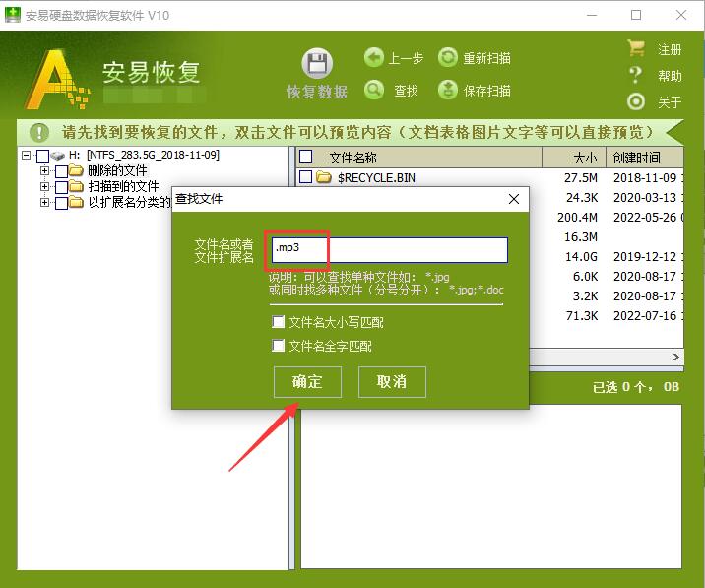Screen dimensions: 705x588
Task: Open search with the 查找 magnifier icon
Action: [373, 90]
